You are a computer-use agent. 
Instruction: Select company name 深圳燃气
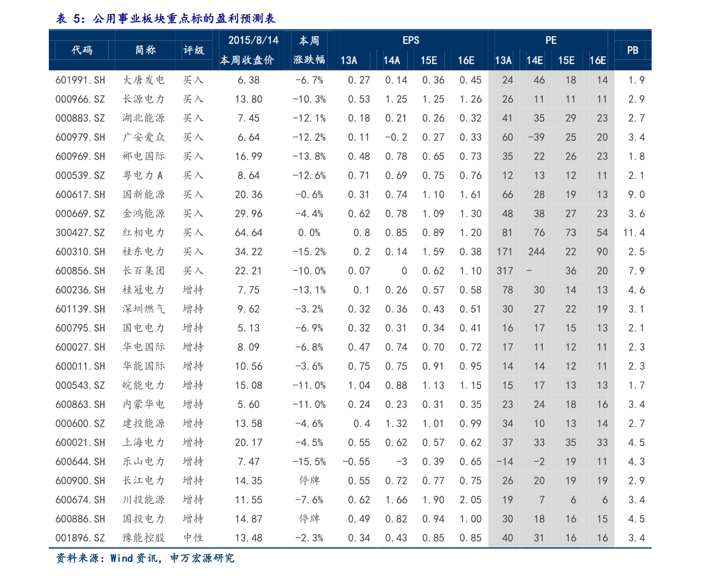point(144,309)
